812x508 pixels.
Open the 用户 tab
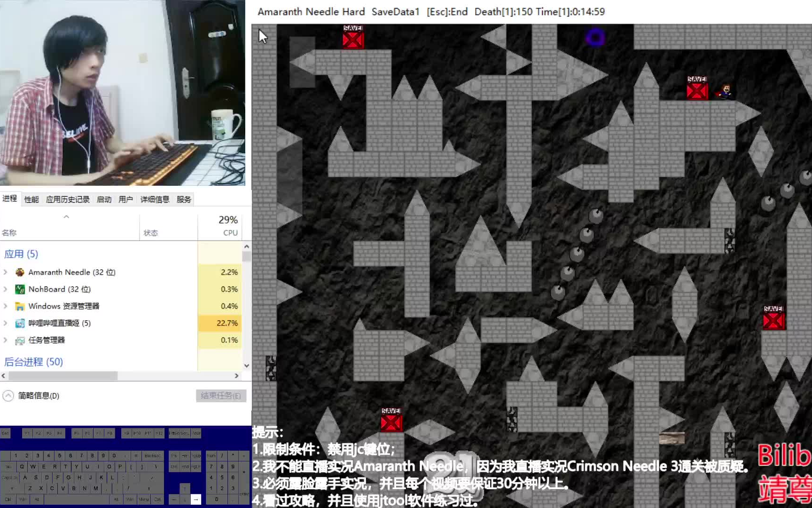(125, 199)
